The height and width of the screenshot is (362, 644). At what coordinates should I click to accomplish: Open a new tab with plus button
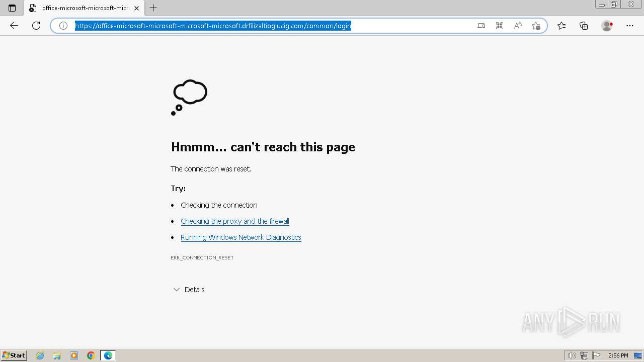click(x=153, y=8)
